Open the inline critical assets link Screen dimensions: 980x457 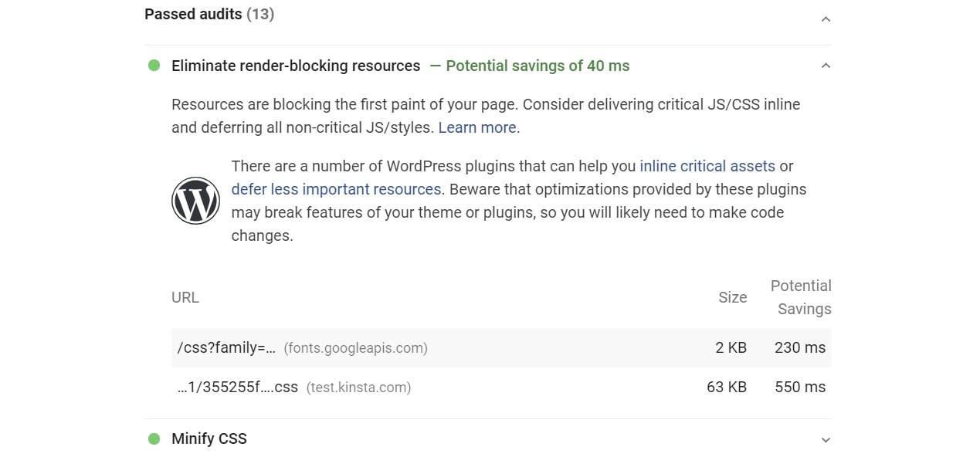point(707,166)
